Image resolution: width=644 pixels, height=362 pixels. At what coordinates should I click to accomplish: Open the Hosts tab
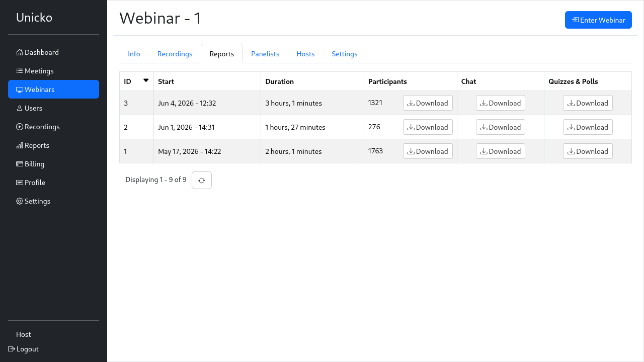305,54
